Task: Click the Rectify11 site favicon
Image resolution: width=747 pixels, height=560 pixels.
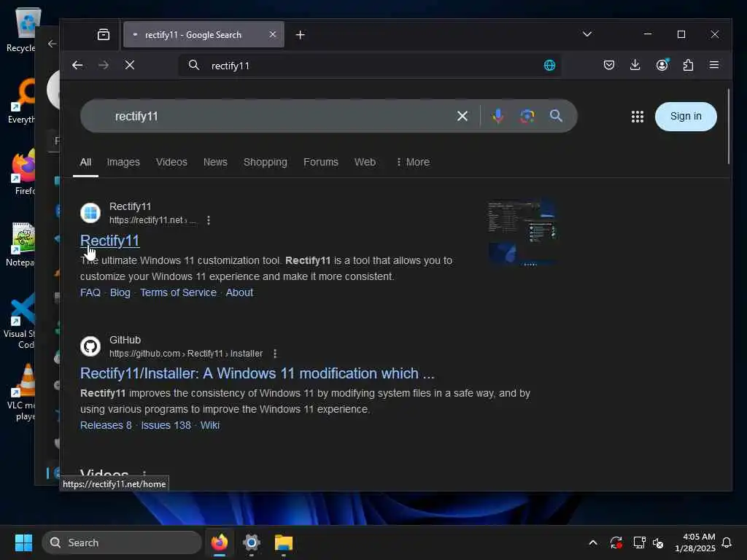Action: coord(90,213)
